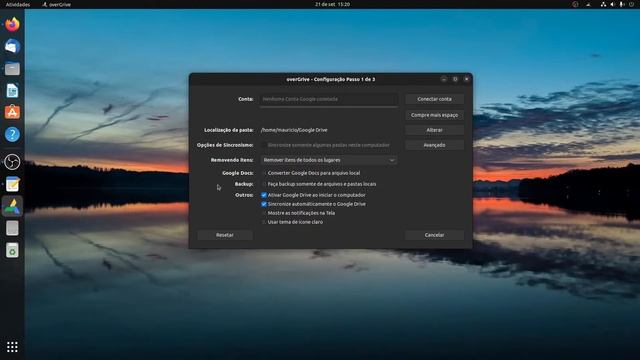Enable 'Usar tema de ícone claro'
The width and height of the screenshot is (640, 360).
tap(264, 222)
